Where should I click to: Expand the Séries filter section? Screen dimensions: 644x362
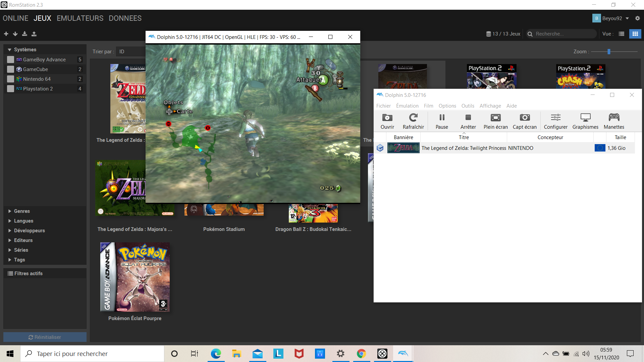pyautogui.click(x=10, y=250)
